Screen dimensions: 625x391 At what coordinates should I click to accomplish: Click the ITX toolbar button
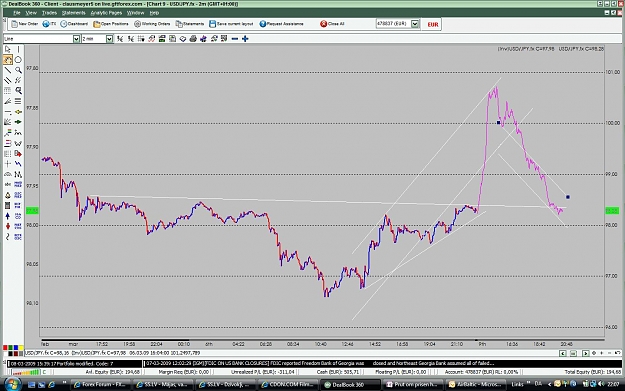[x=49, y=24]
